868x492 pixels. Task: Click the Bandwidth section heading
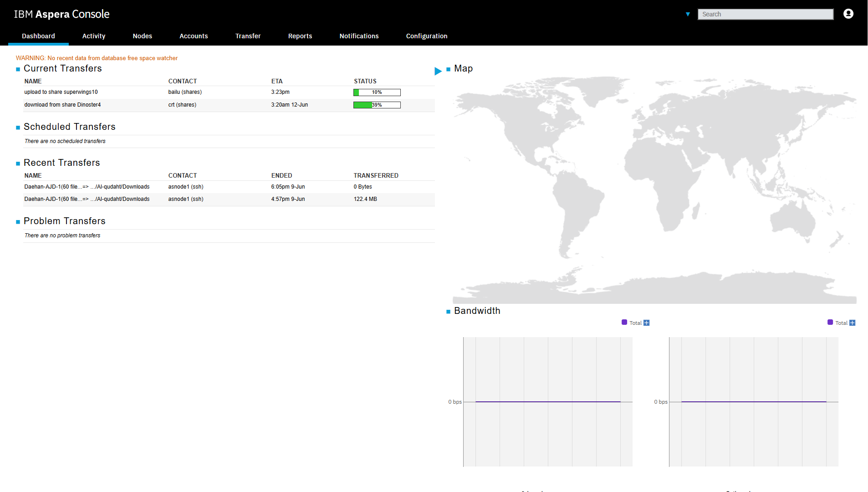coord(477,311)
